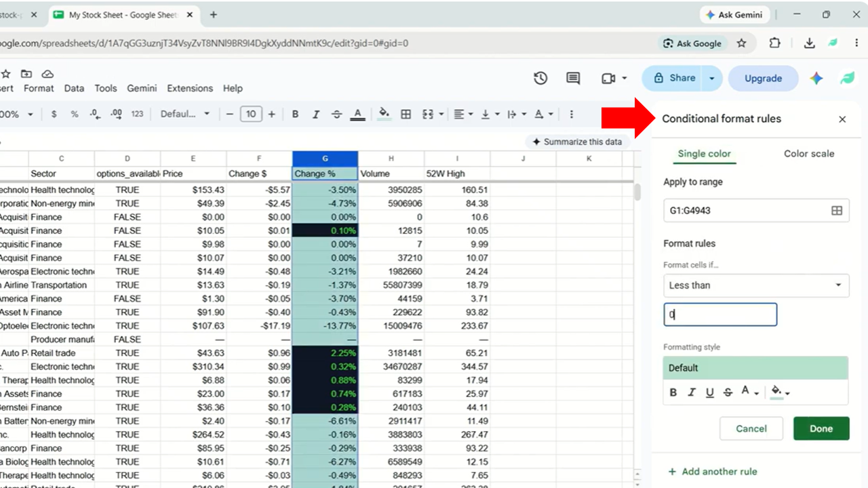Apply strikethrough in the main toolbar
868x488 pixels.
click(336, 114)
